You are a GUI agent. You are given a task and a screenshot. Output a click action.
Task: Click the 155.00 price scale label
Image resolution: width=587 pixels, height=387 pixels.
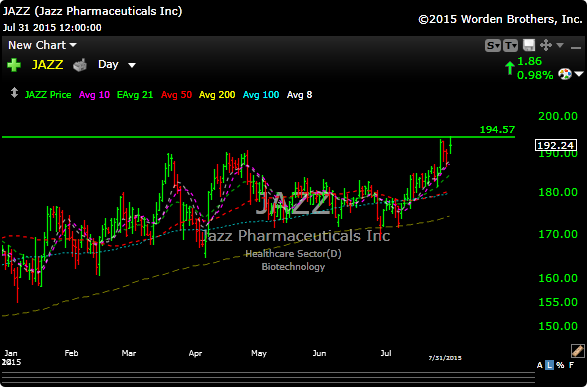click(x=558, y=302)
